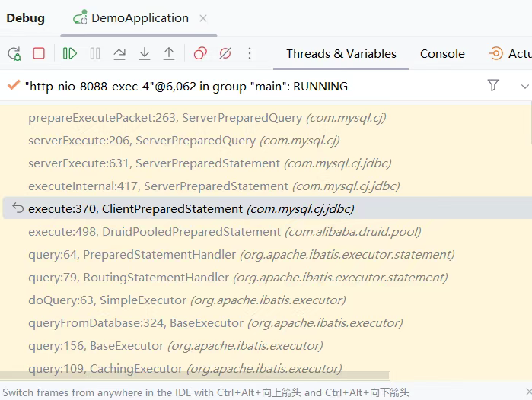Click the Rerun DemoApplication debug icon
Screen dimensions: 532x400
tap(14, 53)
